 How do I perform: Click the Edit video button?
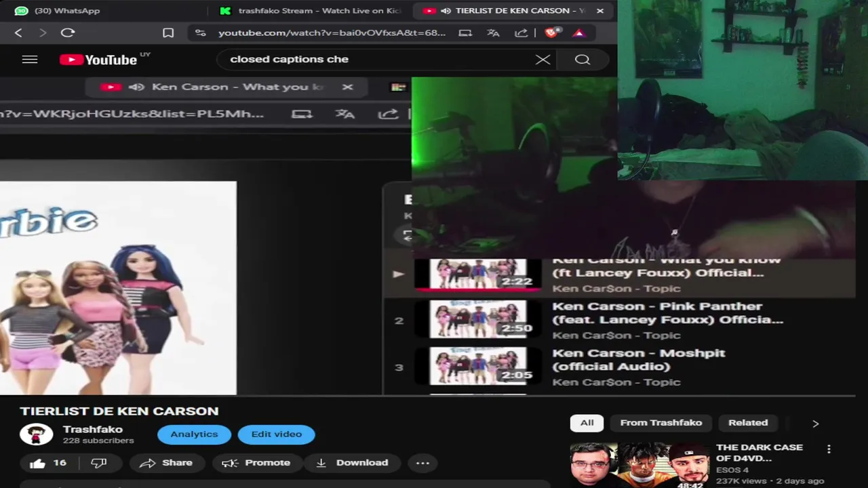276,434
